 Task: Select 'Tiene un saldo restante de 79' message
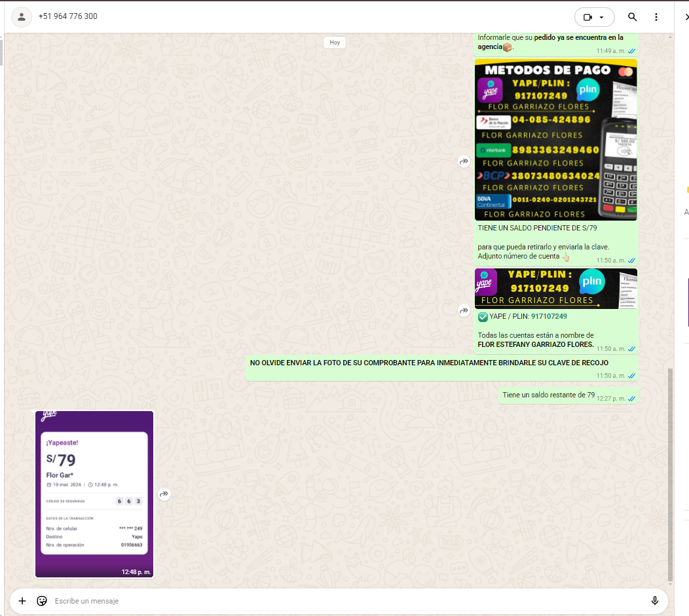pyautogui.click(x=548, y=395)
